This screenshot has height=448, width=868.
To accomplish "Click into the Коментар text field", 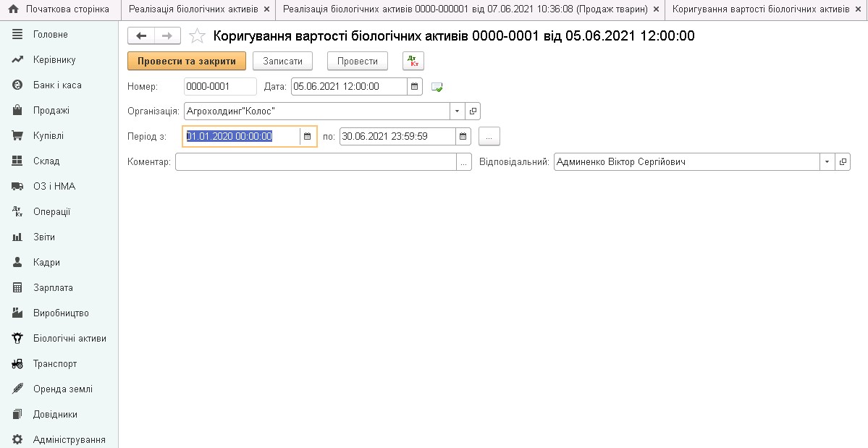I will pyautogui.click(x=316, y=162).
